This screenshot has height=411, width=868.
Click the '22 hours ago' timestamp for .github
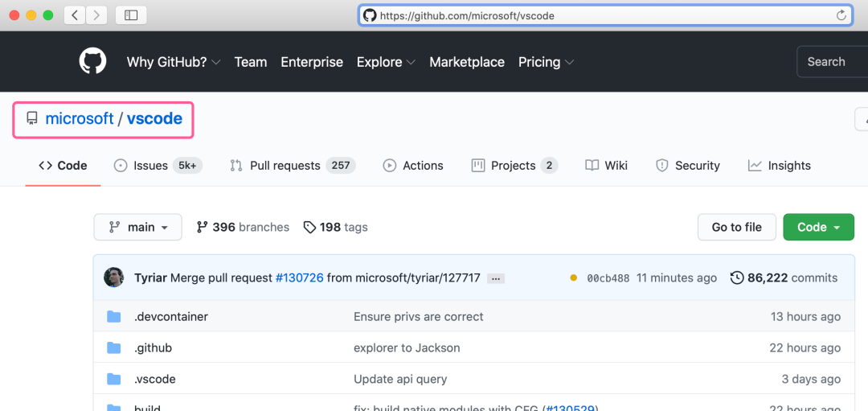805,347
